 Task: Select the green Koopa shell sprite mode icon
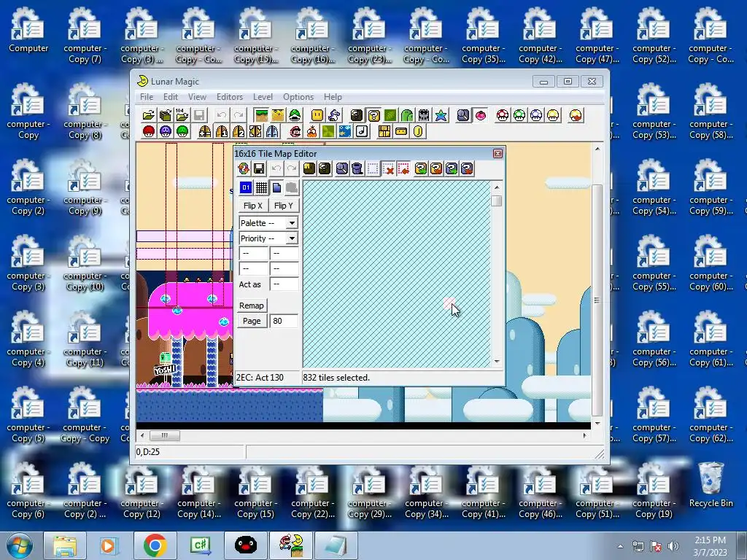[x=295, y=115]
